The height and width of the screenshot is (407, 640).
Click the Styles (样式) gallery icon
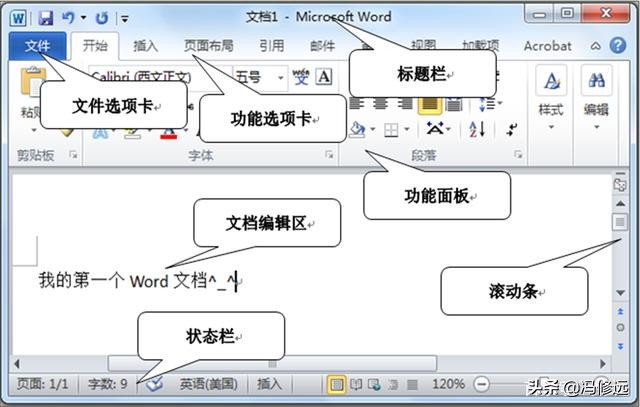(x=551, y=80)
